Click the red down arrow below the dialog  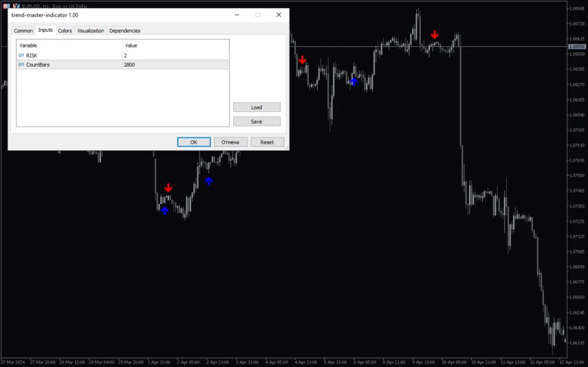click(x=168, y=188)
